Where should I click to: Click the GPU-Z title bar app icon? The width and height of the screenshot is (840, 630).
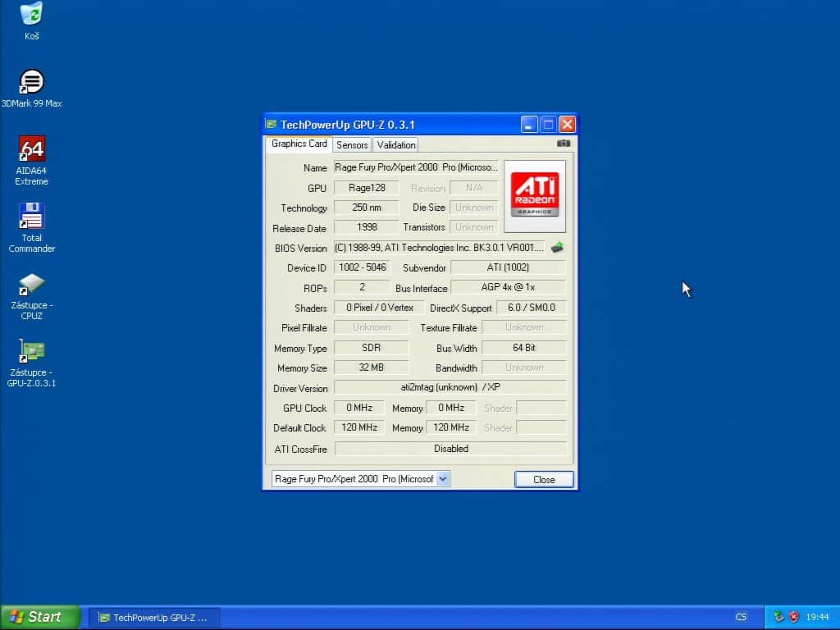coord(271,125)
